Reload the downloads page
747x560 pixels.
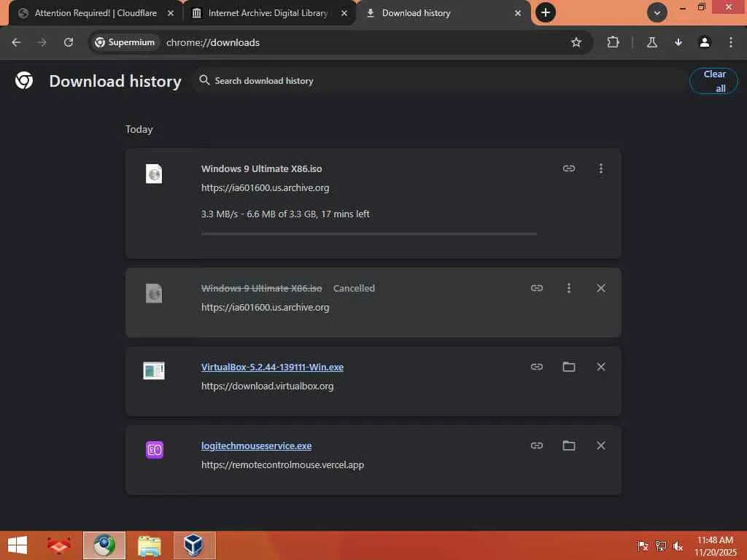[69, 42]
